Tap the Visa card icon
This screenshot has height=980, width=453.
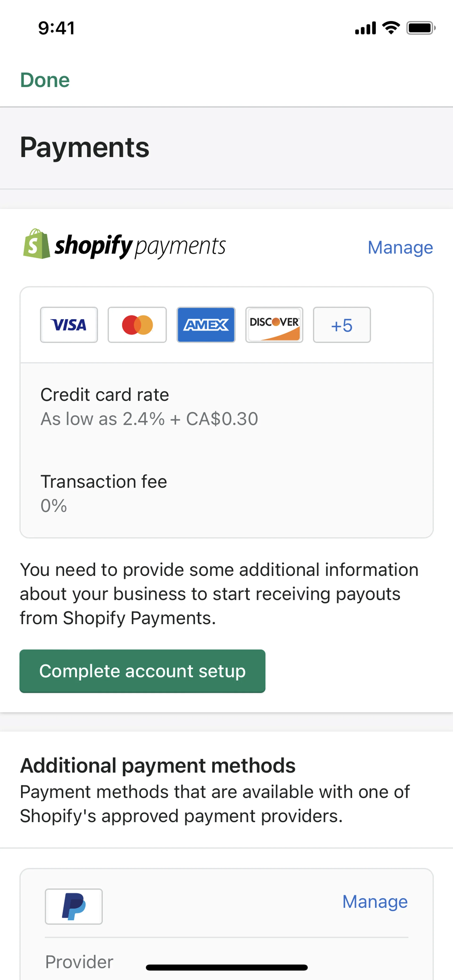point(69,325)
